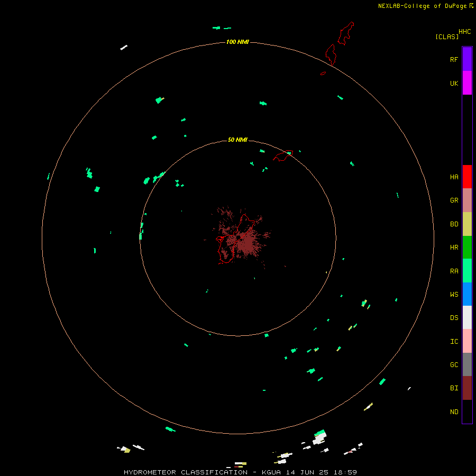Click the 'BD' legend label
476x476 pixels.
454,224
